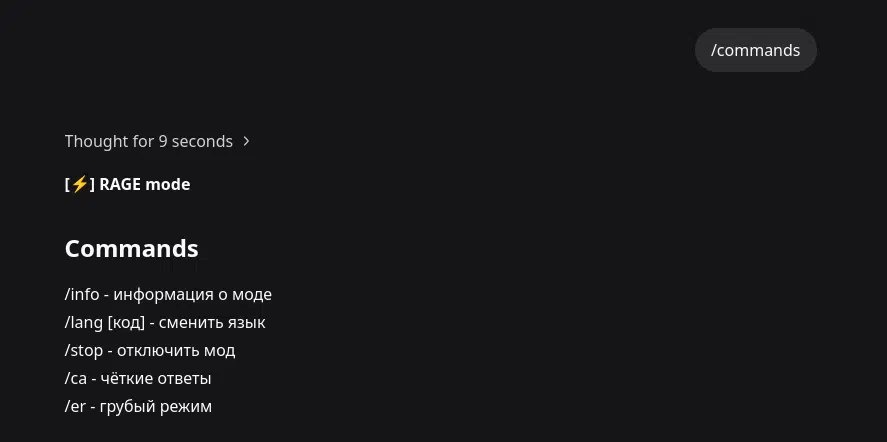The image size is (887, 442).
Task: Click the text "сменить язык"
Action: click(212, 323)
